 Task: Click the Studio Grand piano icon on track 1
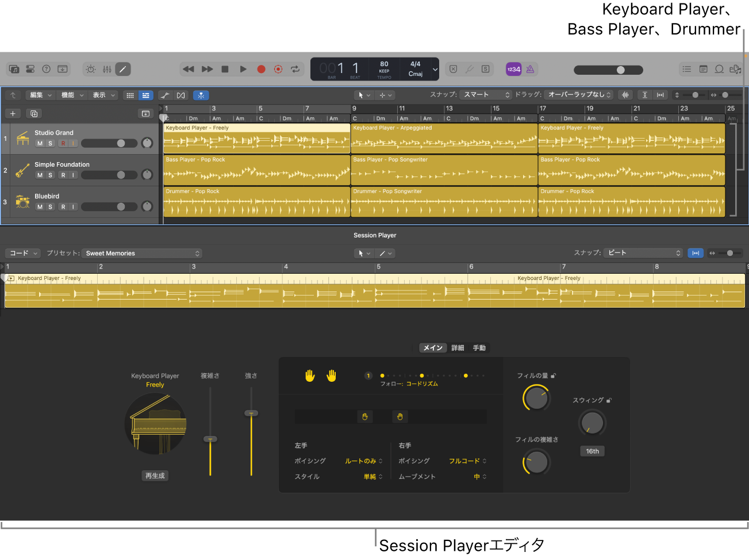22,137
